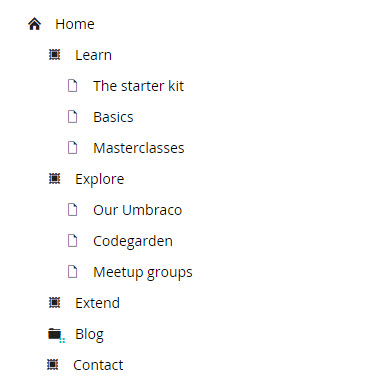Image resolution: width=387 pixels, height=392 pixels.
Task: Open the Masterclasses page
Action: pos(139,148)
